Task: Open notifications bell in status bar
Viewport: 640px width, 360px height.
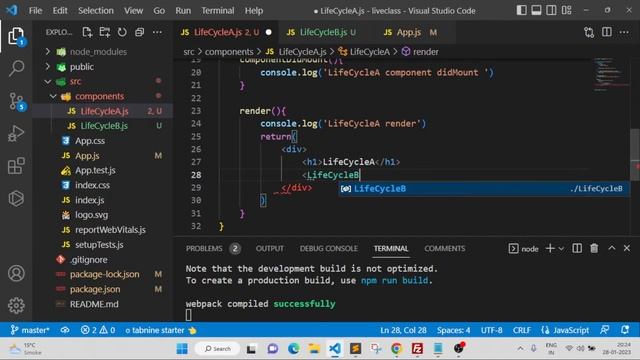Action: (x=624, y=330)
